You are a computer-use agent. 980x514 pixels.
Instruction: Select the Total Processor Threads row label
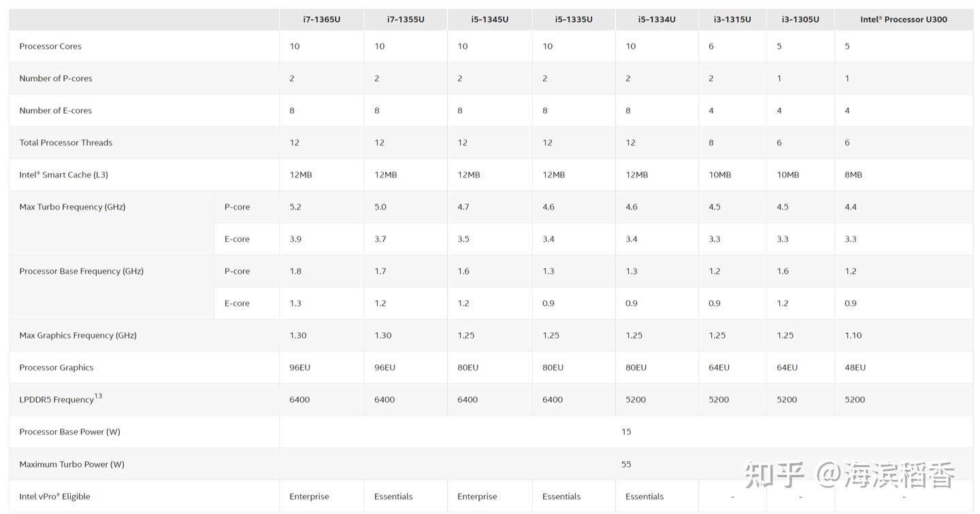[x=65, y=142]
